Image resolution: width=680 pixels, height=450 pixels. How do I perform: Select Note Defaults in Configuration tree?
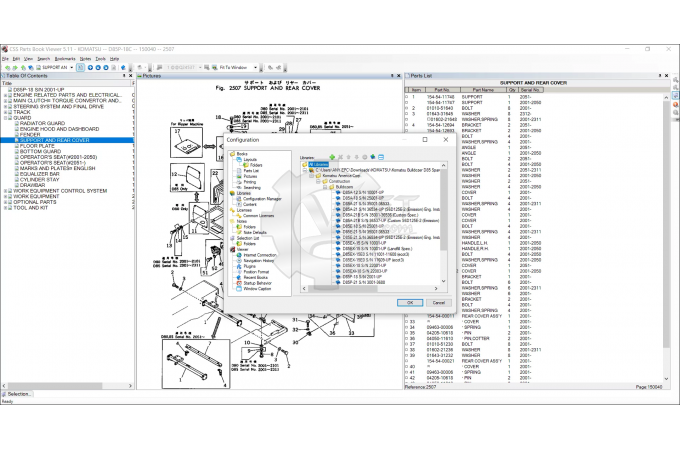[x=255, y=232]
